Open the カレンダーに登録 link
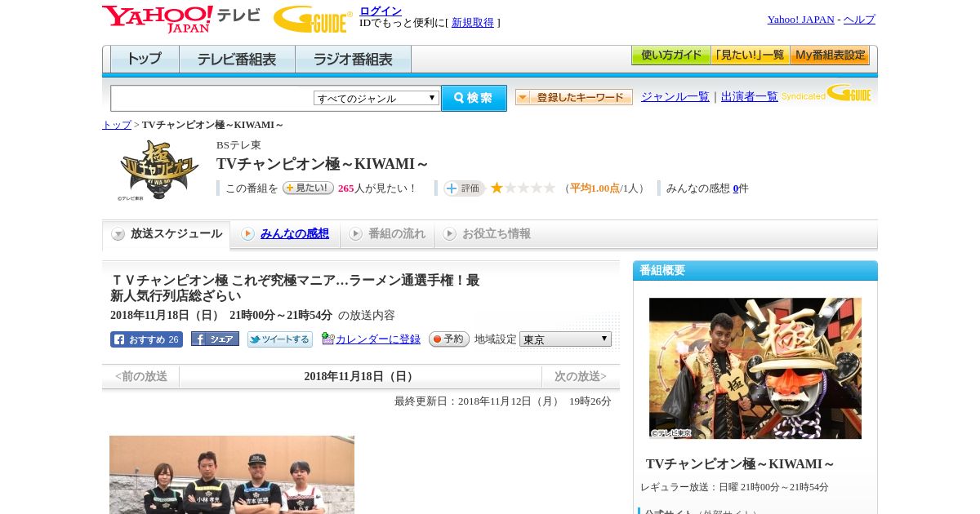Viewport: 980px width, 514px height. tap(378, 339)
